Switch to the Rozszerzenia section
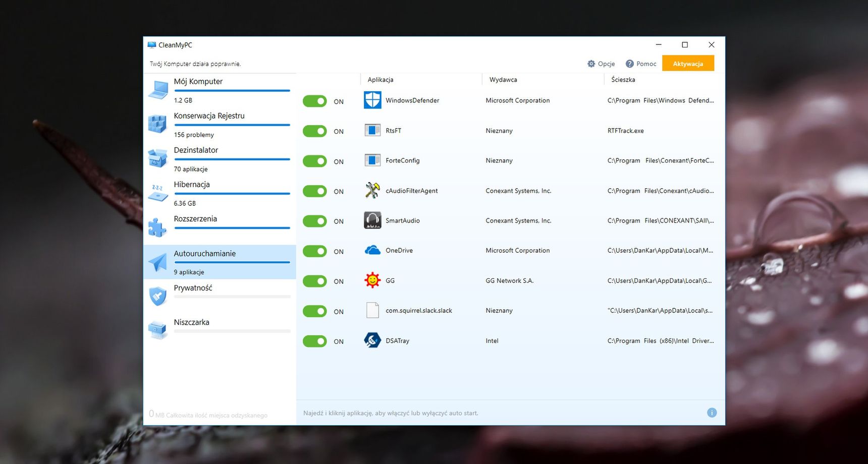 220,228
